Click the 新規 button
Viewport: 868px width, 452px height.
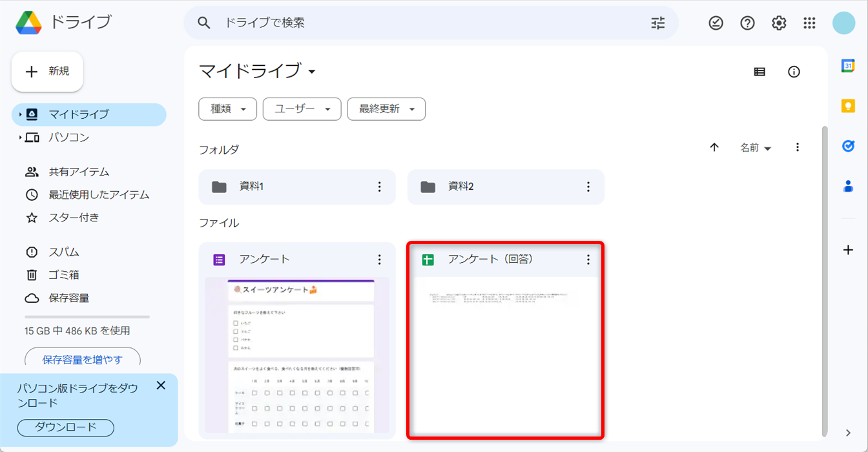(x=47, y=72)
